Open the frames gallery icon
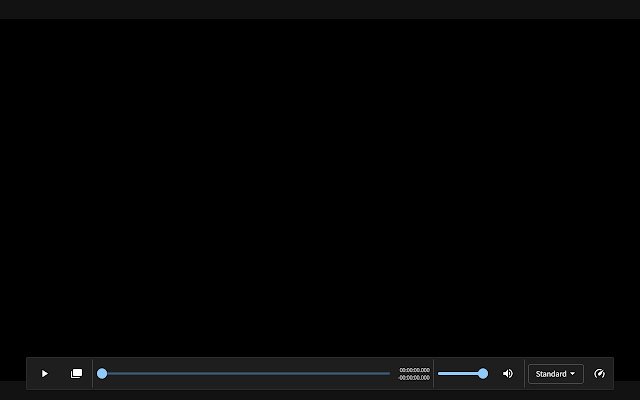Screen dimensions: 640x400 [x=76, y=373]
